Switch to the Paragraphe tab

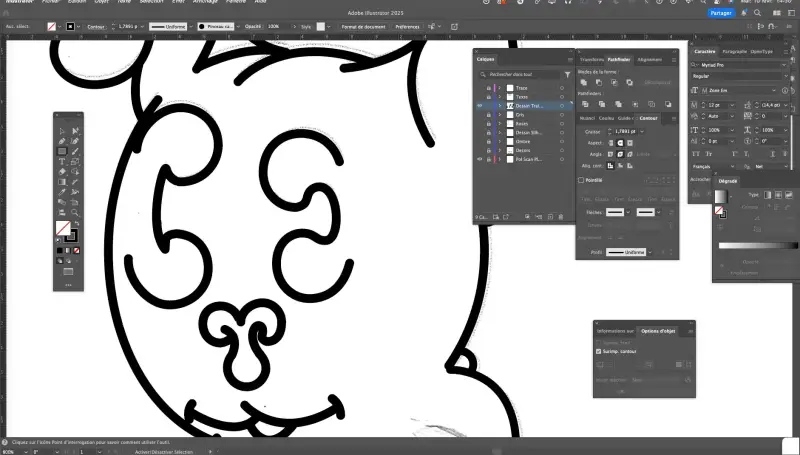(734, 52)
